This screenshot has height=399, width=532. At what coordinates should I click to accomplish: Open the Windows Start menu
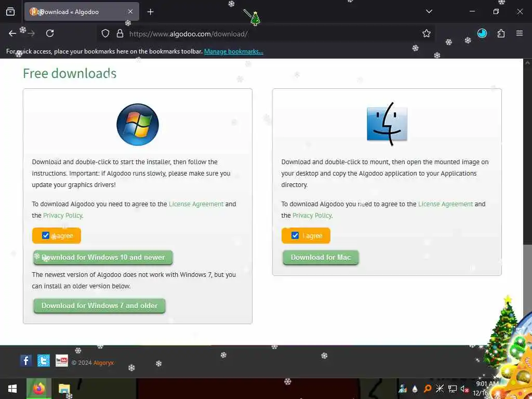[12, 389]
